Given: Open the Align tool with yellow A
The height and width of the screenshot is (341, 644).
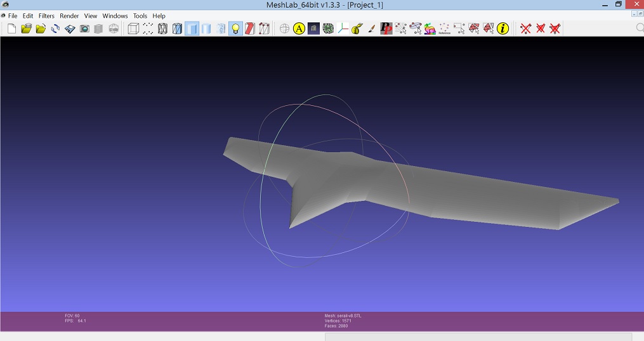Looking at the screenshot, I should coord(299,29).
